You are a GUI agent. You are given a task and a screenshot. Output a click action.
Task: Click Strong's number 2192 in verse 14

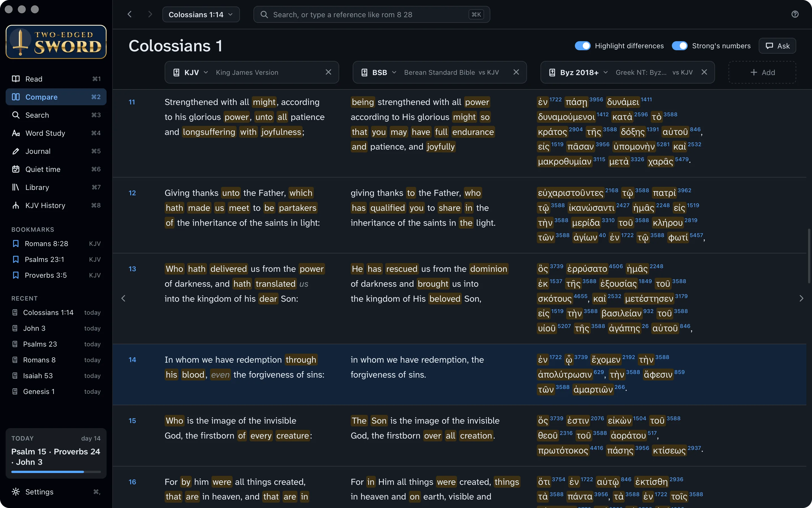[x=628, y=357]
